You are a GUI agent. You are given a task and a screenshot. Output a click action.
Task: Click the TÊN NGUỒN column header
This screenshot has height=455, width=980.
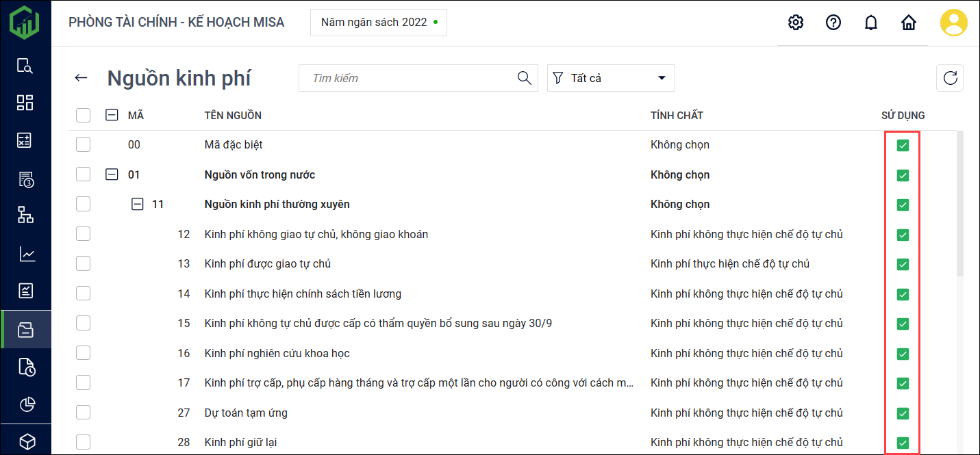[x=233, y=115]
